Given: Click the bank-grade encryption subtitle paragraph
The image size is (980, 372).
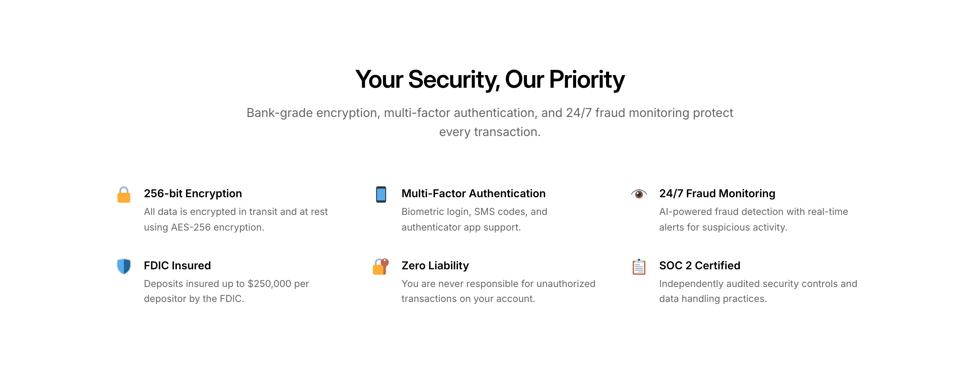Looking at the screenshot, I should [x=490, y=122].
